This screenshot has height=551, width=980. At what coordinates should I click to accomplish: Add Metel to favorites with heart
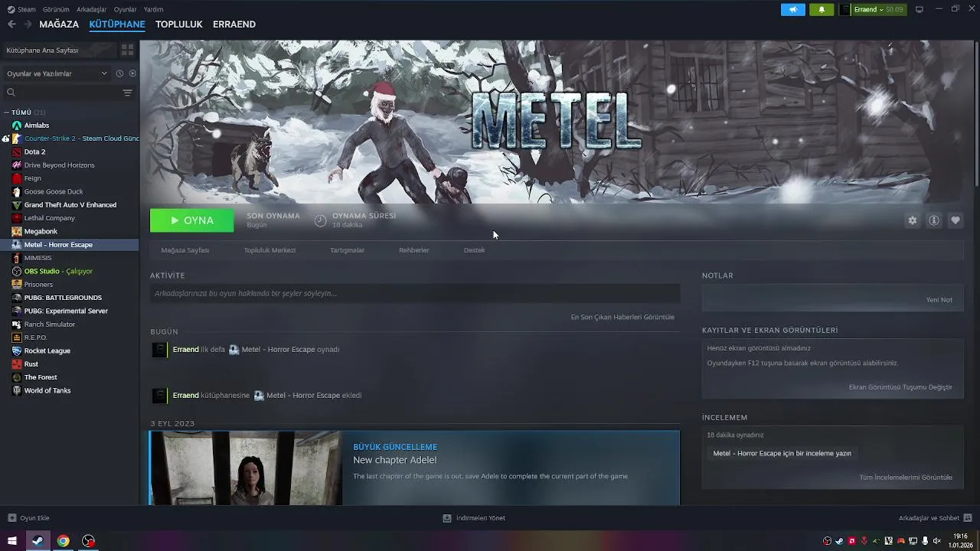coord(955,220)
